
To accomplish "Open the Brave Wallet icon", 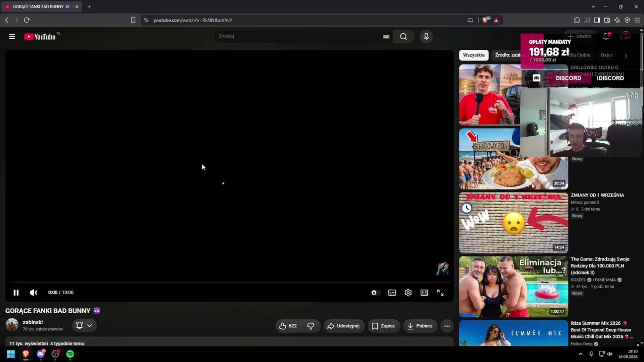I will (x=607, y=20).
